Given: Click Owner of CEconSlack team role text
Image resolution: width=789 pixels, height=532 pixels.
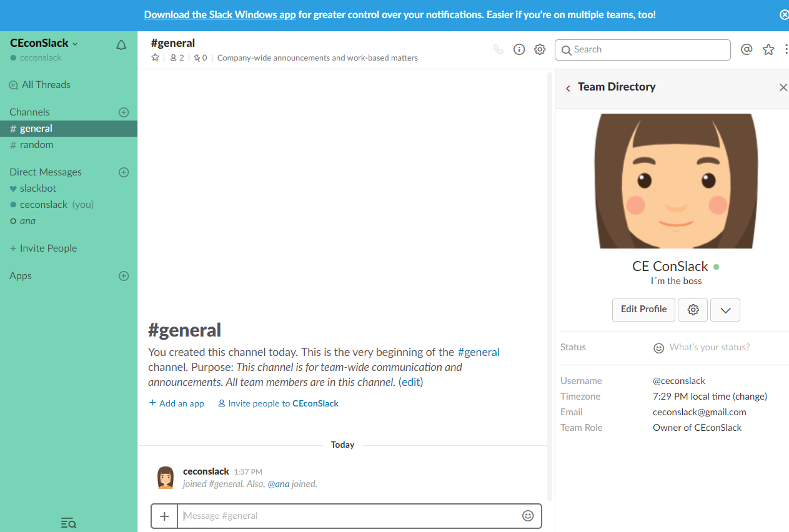Looking at the screenshot, I should (697, 428).
